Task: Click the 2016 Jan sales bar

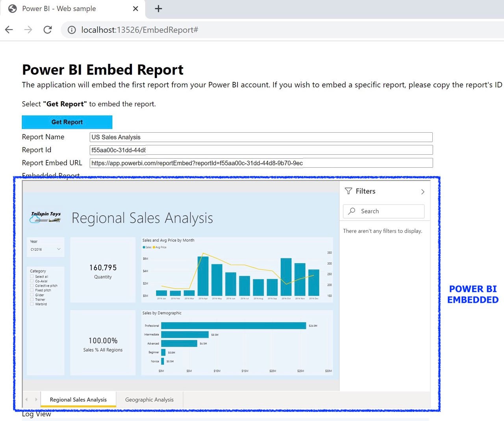Action: [x=161, y=293]
